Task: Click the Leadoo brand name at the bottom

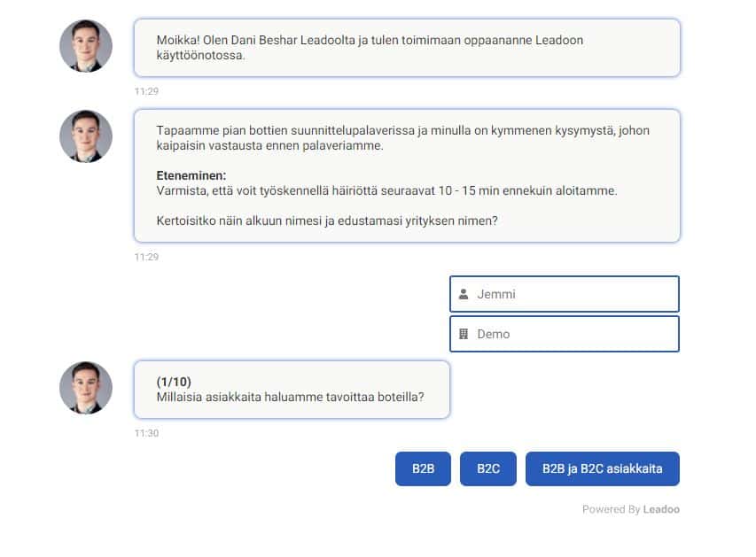Action: pos(662,509)
